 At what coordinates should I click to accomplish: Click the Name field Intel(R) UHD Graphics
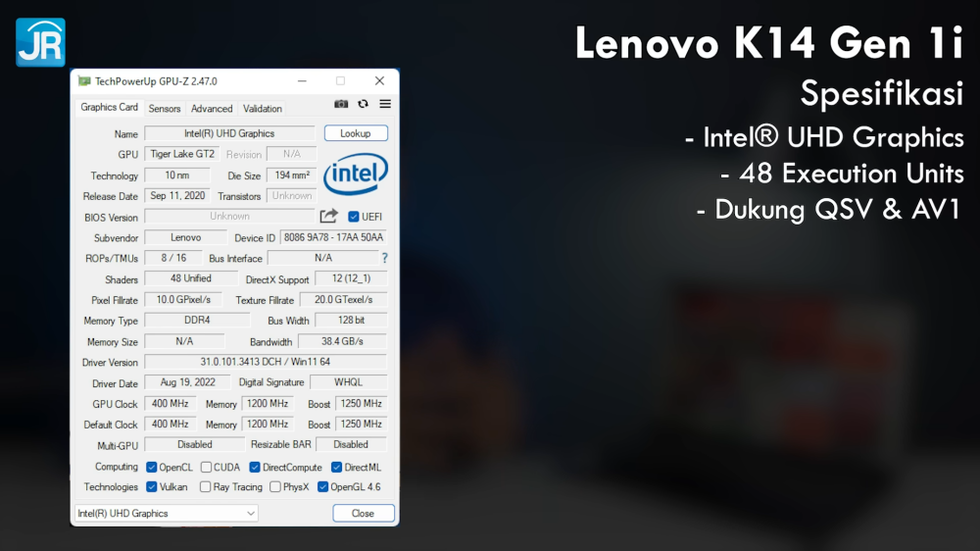pyautogui.click(x=229, y=133)
